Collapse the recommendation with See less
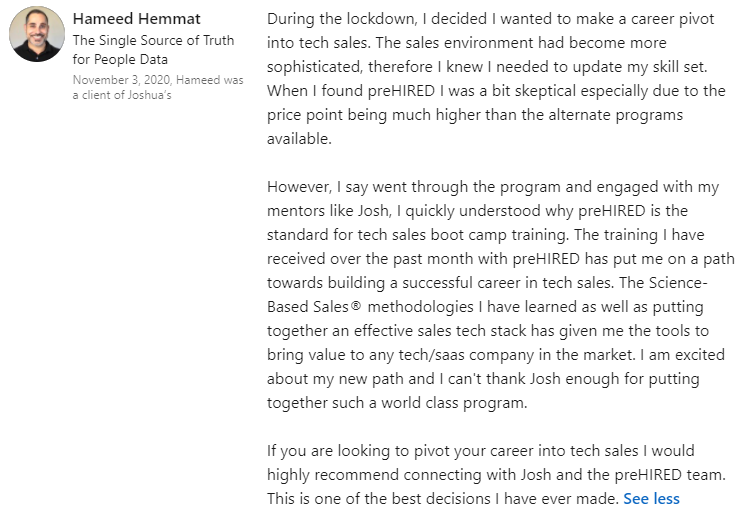 click(651, 498)
